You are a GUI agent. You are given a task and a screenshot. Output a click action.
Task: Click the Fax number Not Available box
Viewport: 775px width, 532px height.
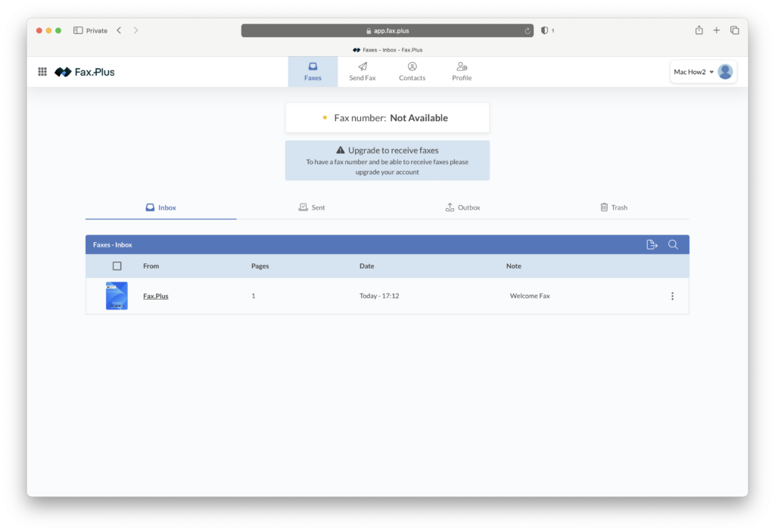[387, 117]
